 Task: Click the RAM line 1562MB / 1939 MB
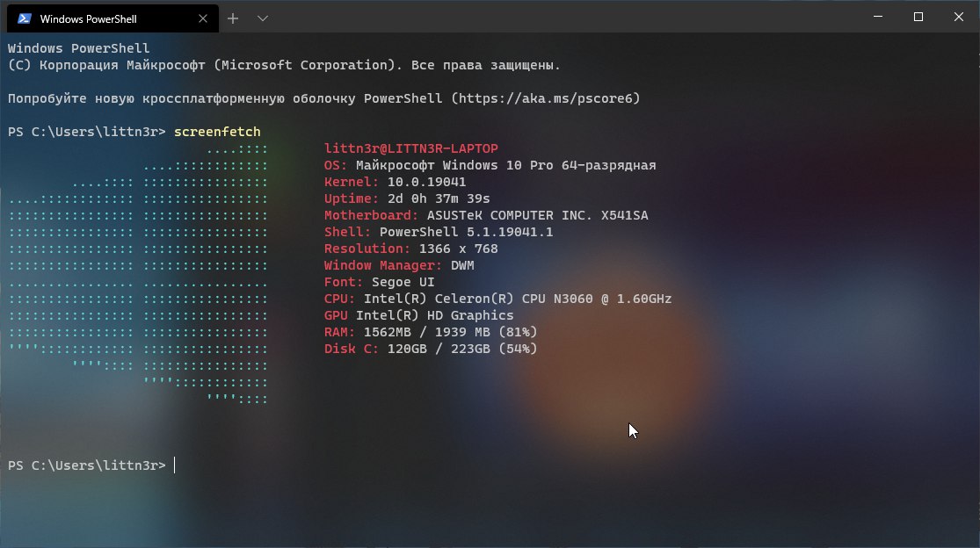(x=431, y=332)
